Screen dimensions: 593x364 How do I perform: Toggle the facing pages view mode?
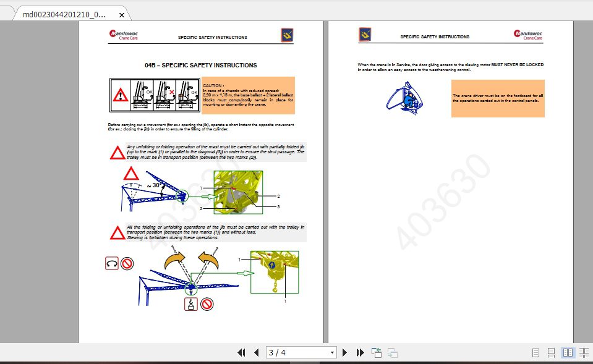tap(568, 352)
